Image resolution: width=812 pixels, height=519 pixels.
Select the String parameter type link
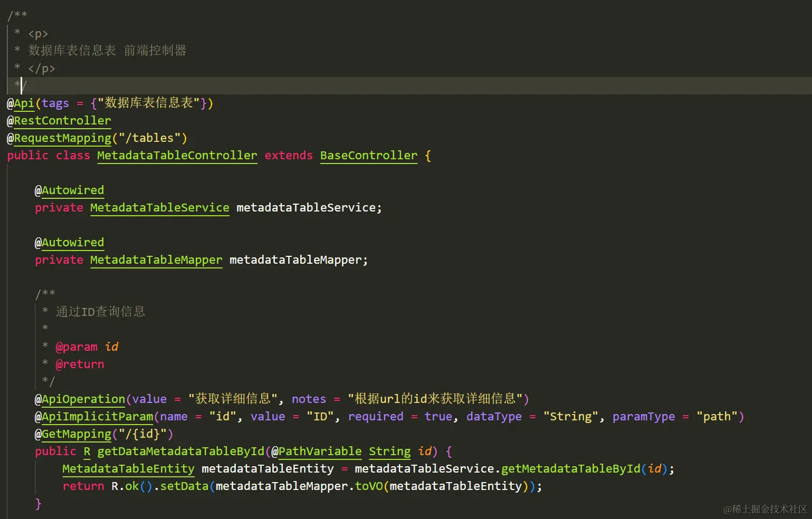click(x=389, y=451)
